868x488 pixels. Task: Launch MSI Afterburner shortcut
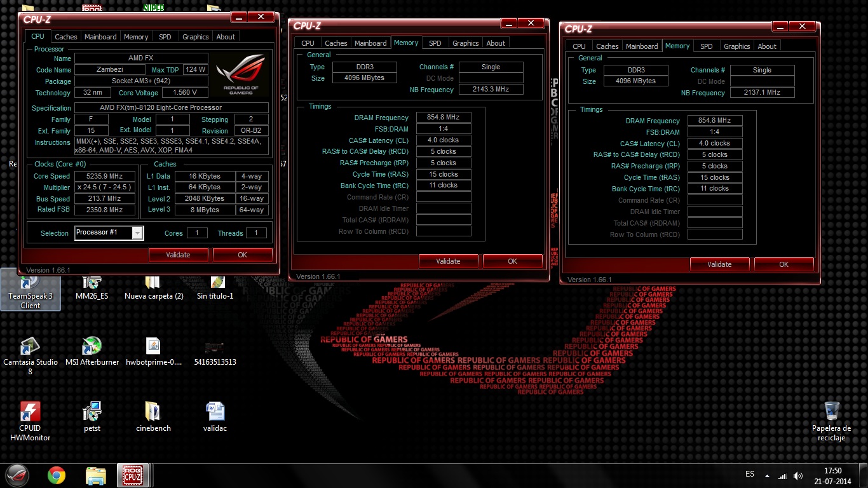(x=92, y=352)
